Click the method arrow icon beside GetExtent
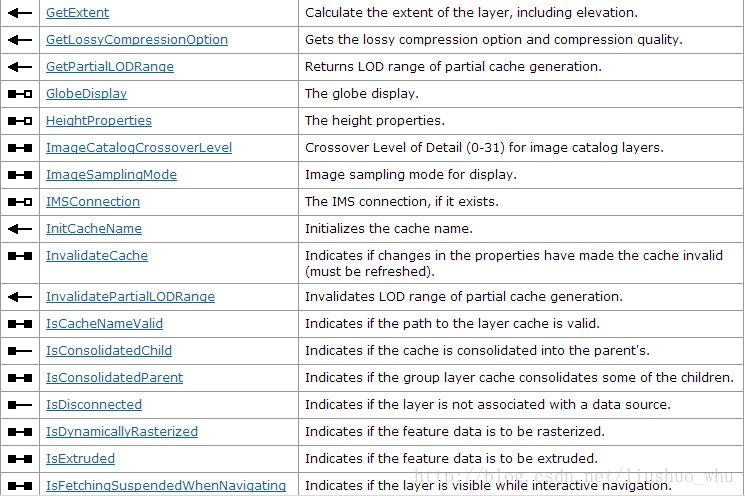 pos(20,13)
